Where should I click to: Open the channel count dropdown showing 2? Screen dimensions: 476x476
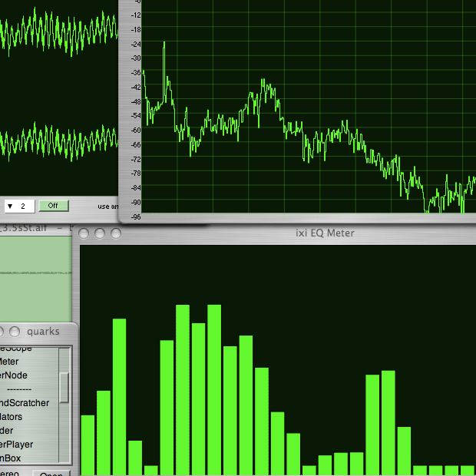pyautogui.click(x=19, y=206)
